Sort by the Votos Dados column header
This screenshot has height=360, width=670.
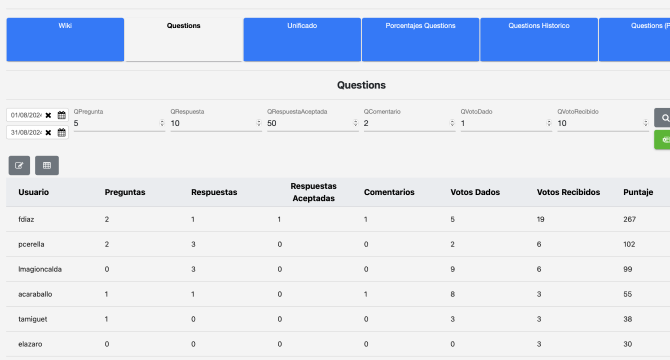(x=475, y=192)
